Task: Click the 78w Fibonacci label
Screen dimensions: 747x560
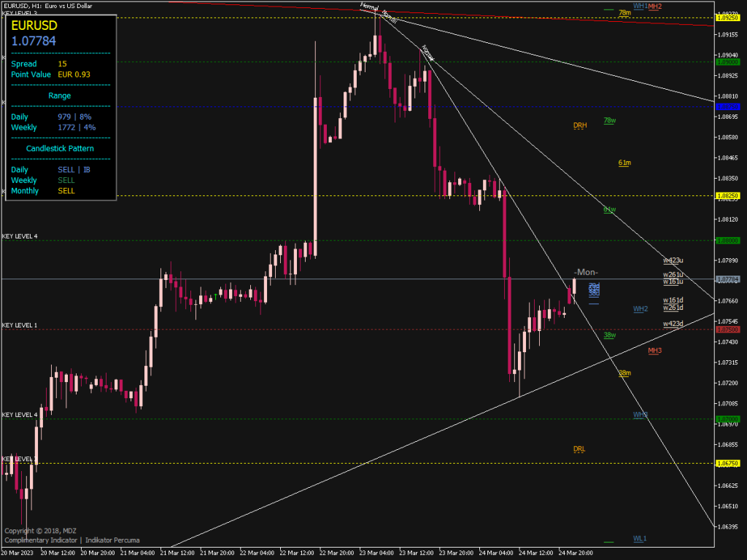Action: tap(610, 120)
